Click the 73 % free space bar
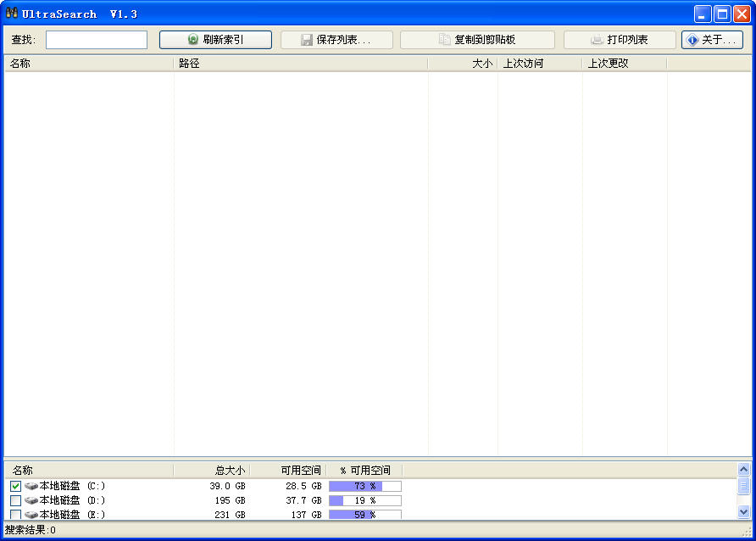This screenshot has height=541, width=756. (x=365, y=486)
